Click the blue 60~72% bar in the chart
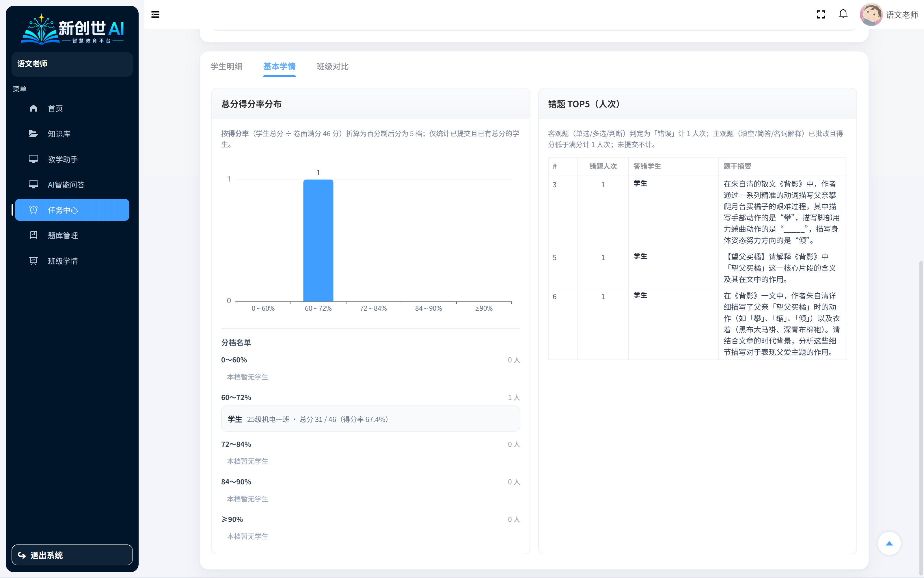This screenshot has width=924, height=578. (318, 240)
